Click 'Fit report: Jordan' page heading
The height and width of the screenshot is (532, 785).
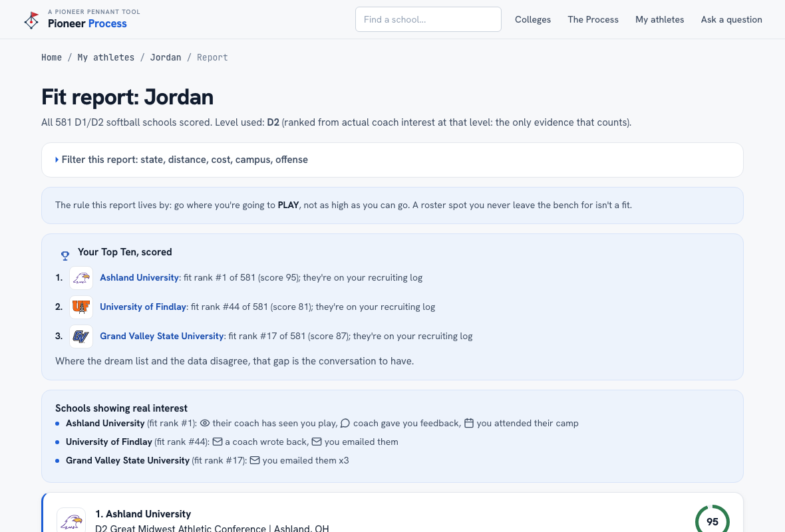pos(127,97)
